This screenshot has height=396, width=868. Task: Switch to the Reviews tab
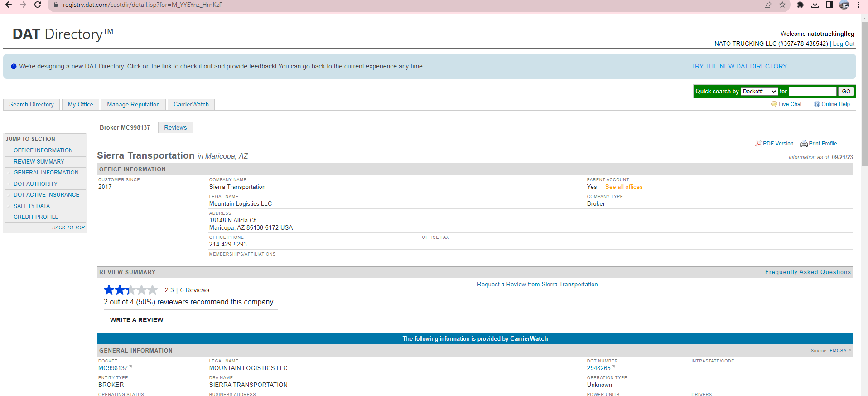coord(175,128)
